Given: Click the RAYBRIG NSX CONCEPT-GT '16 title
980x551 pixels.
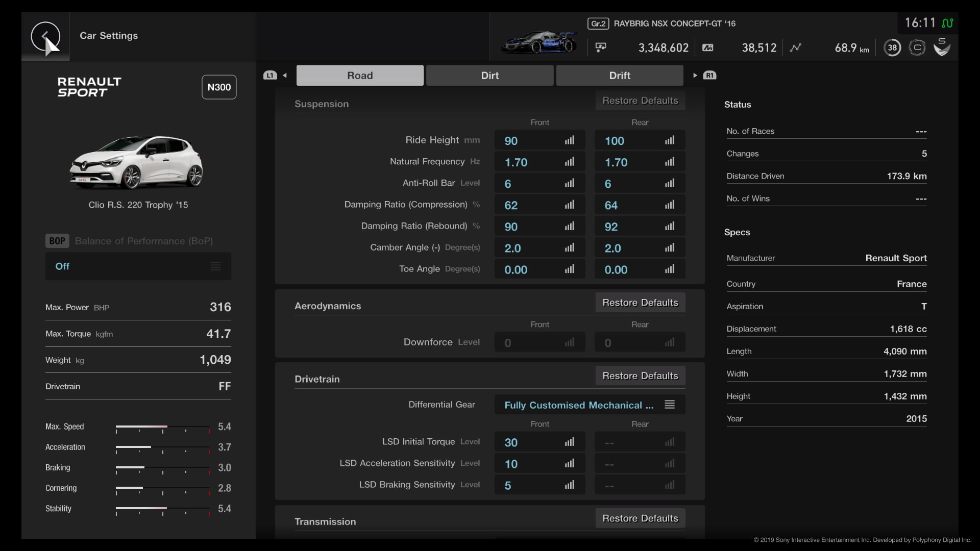Looking at the screenshot, I should point(674,23).
